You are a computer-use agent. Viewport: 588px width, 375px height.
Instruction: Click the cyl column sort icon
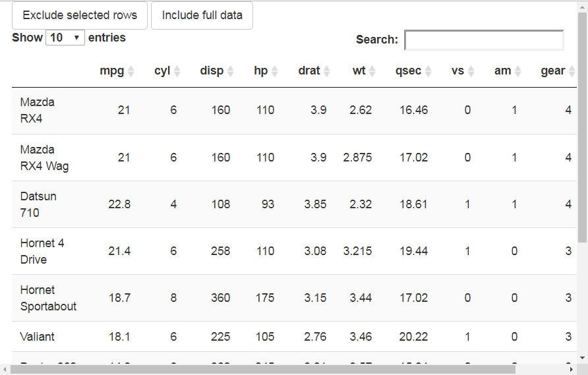click(x=177, y=71)
